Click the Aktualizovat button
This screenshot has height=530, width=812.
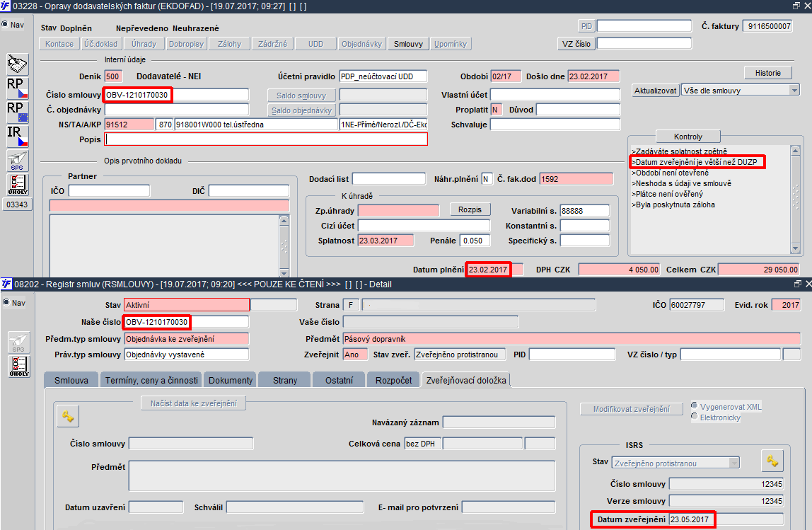coord(655,91)
